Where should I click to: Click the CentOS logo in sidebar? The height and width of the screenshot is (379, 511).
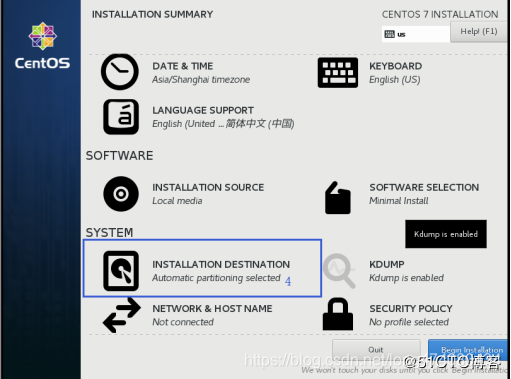(42, 45)
